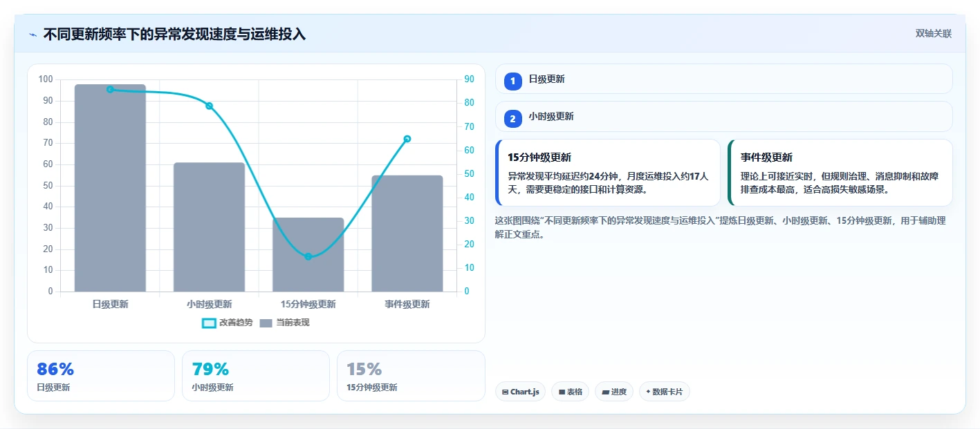Click the star icon in 数据卡片 tag

pyautogui.click(x=648, y=392)
